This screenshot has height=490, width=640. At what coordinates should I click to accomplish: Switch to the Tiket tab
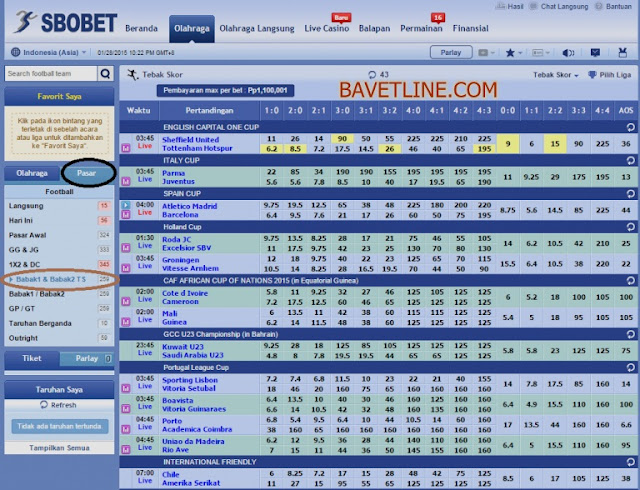click(x=32, y=359)
